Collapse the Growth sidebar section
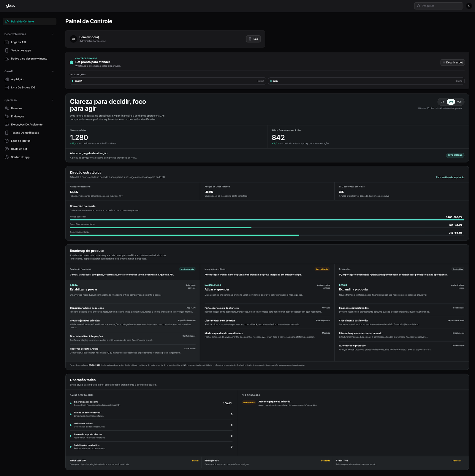475x476 pixels. (x=53, y=71)
